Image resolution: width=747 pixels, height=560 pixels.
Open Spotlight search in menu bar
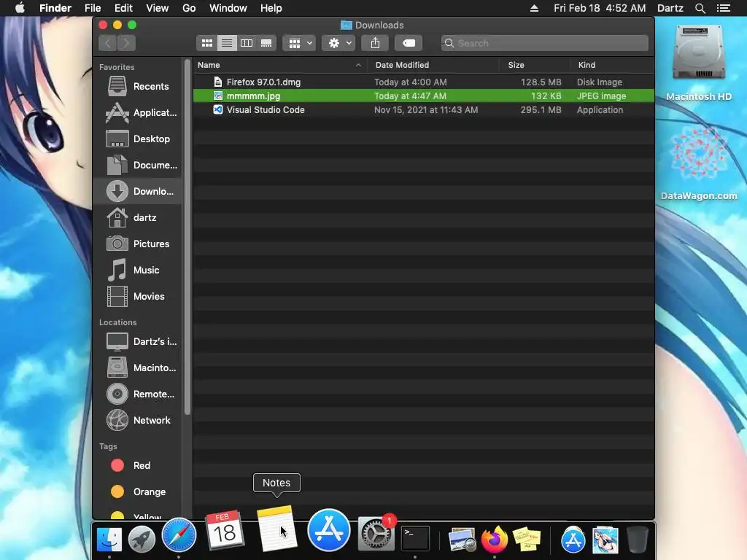[700, 8]
